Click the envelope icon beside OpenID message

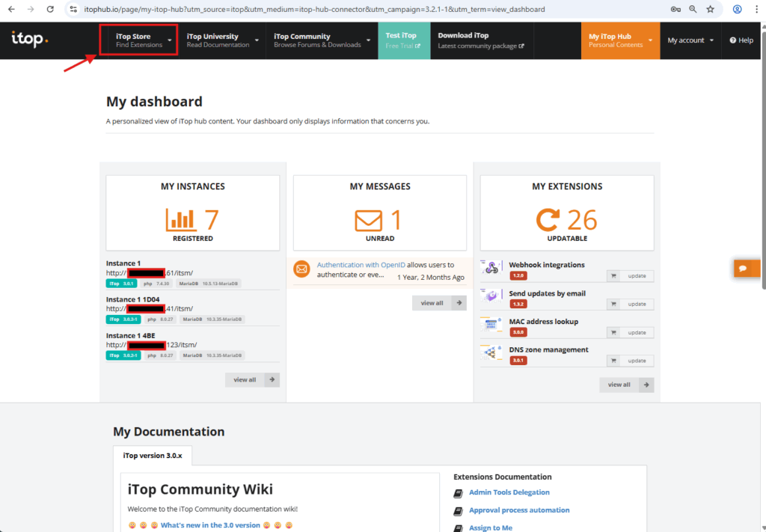click(301, 269)
